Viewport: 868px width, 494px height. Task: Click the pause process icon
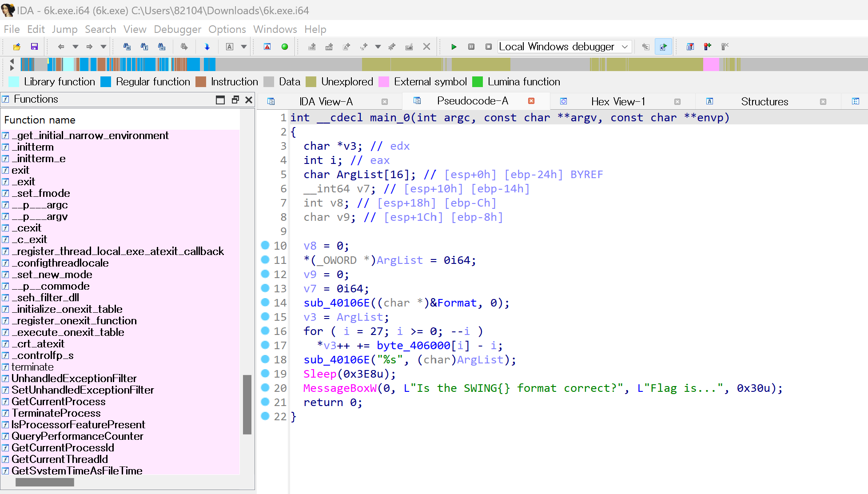point(471,47)
